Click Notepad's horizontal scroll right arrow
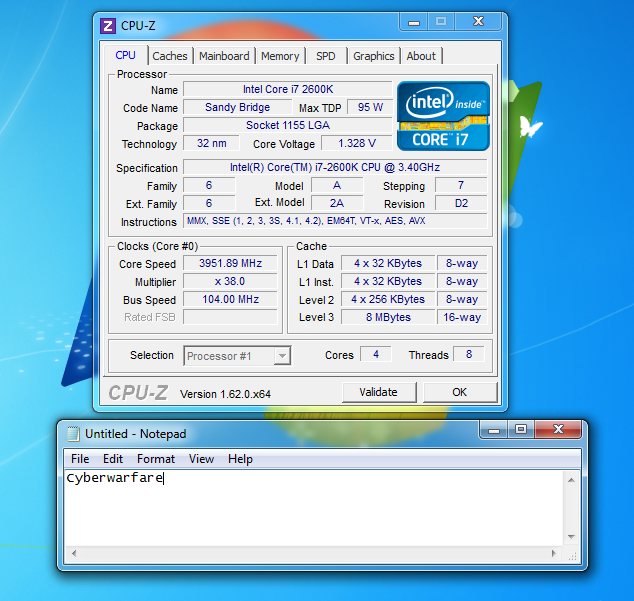The width and height of the screenshot is (634, 601). coord(554,553)
